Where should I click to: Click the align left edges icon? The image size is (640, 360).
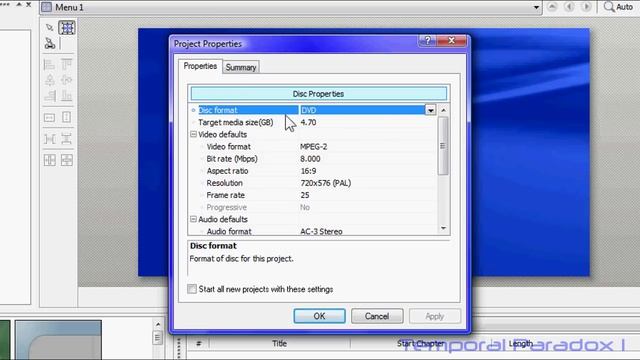click(49, 64)
